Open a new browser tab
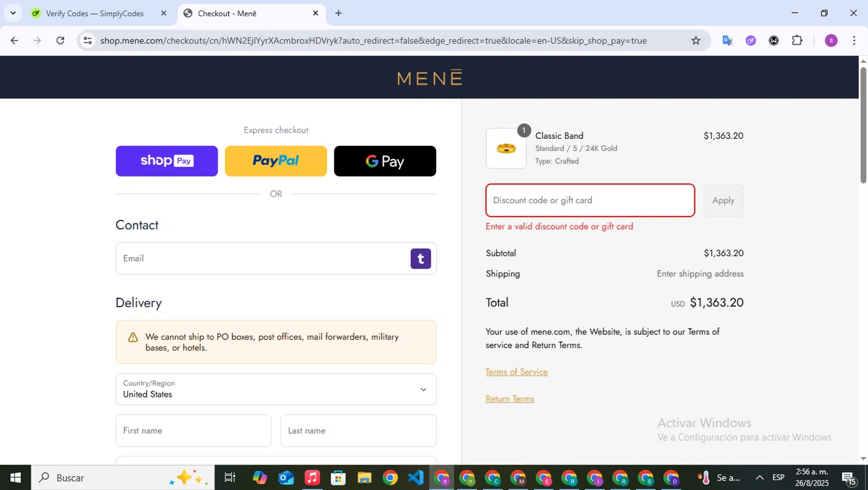Viewport: 868px width, 490px height. click(x=339, y=13)
